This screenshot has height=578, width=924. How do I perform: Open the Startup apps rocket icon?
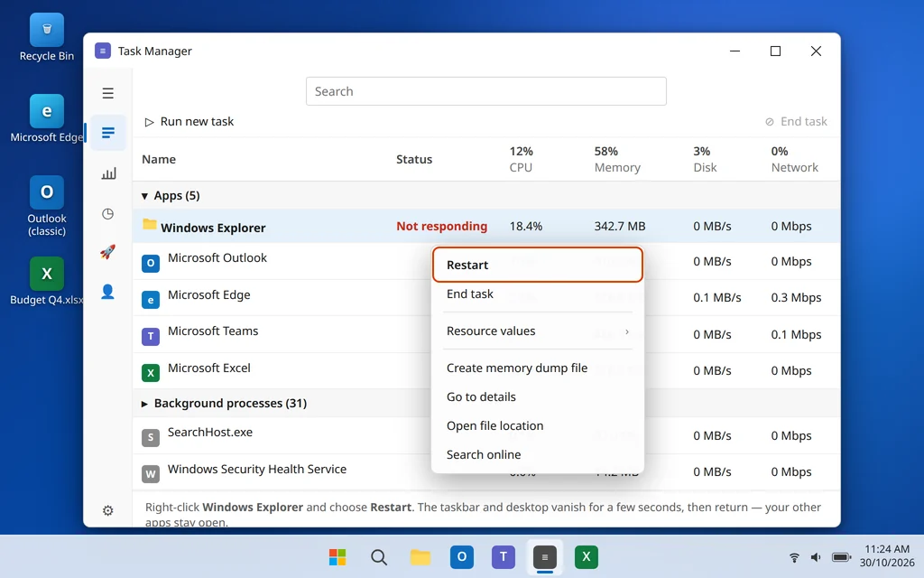tap(107, 252)
